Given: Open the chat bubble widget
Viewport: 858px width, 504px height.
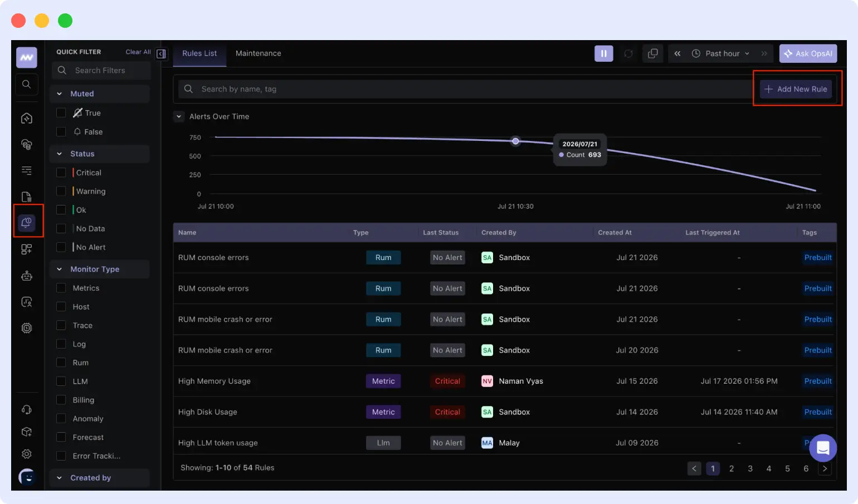Looking at the screenshot, I should (823, 448).
